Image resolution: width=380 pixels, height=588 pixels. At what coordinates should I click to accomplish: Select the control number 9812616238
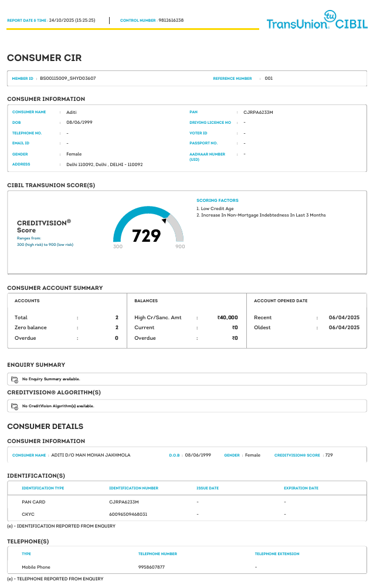click(171, 21)
